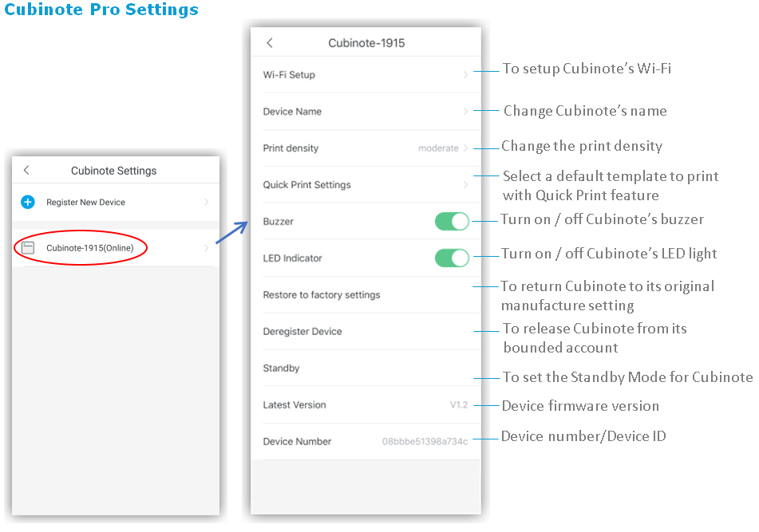Go back from the Cubinote-1915 screen

click(x=270, y=42)
